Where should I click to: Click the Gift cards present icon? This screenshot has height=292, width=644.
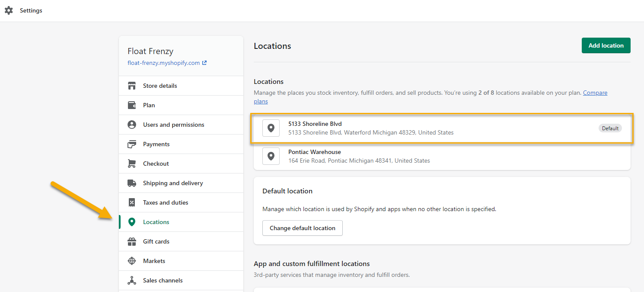(x=132, y=241)
